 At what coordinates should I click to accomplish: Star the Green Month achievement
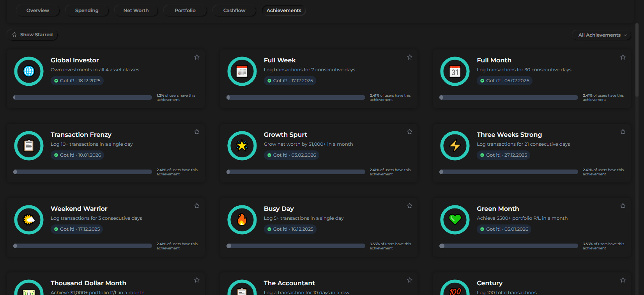(623, 206)
